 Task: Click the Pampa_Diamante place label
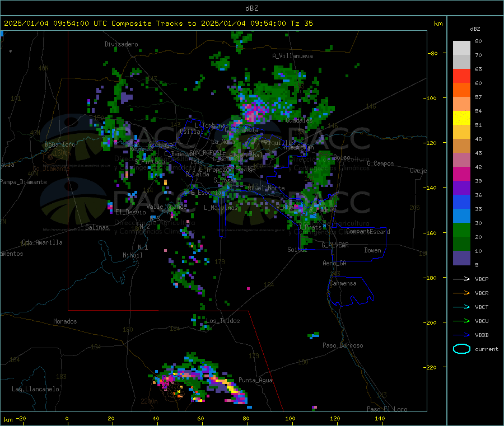(24, 182)
